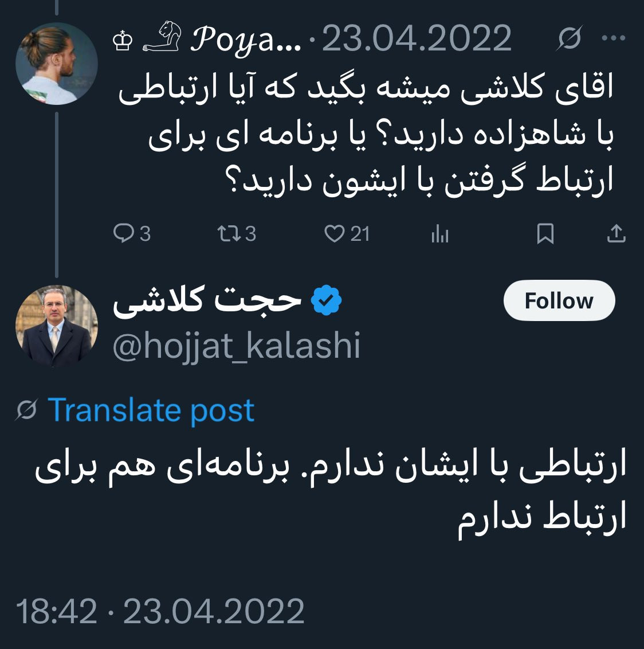644x649 pixels.
Task: Open three-dot more menu on Poya's post
Action: [614, 38]
